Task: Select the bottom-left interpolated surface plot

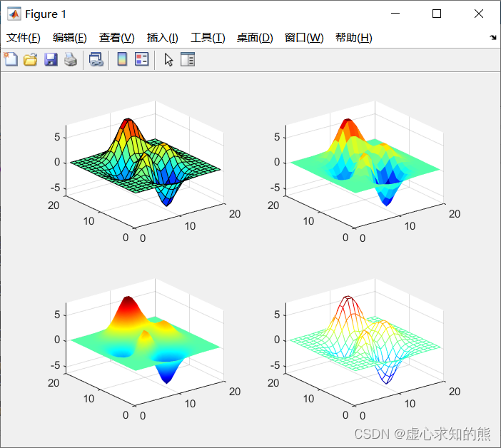Action: coord(146,340)
